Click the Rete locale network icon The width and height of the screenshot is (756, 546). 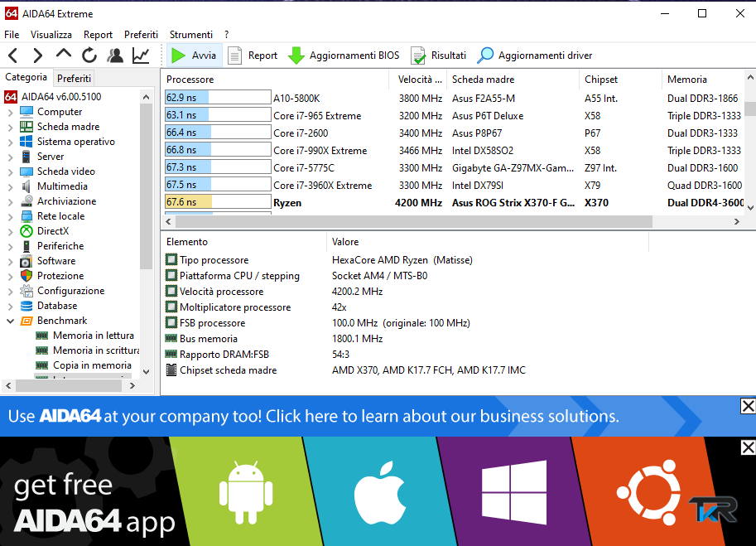[x=26, y=216]
